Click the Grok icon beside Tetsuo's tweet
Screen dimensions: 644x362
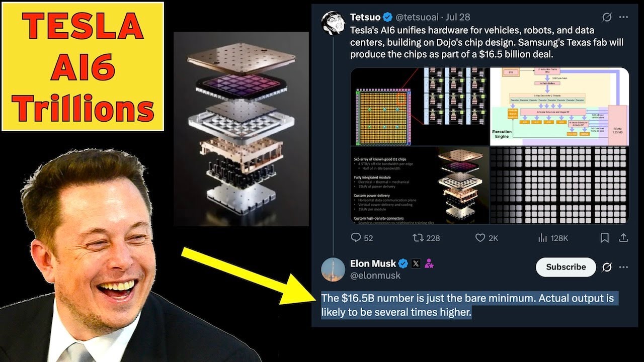[x=607, y=17]
